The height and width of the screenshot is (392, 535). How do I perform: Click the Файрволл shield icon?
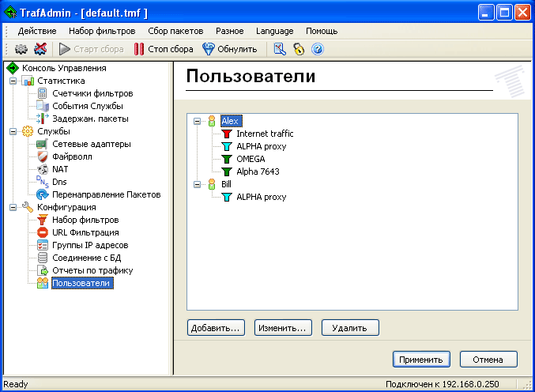43,156
